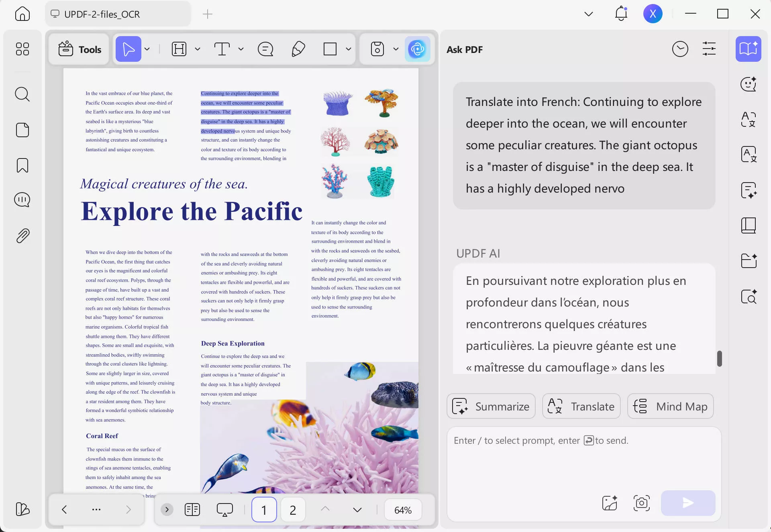Open the search magnifier in sidebar
771x532 pixels.
pos(22,94)
